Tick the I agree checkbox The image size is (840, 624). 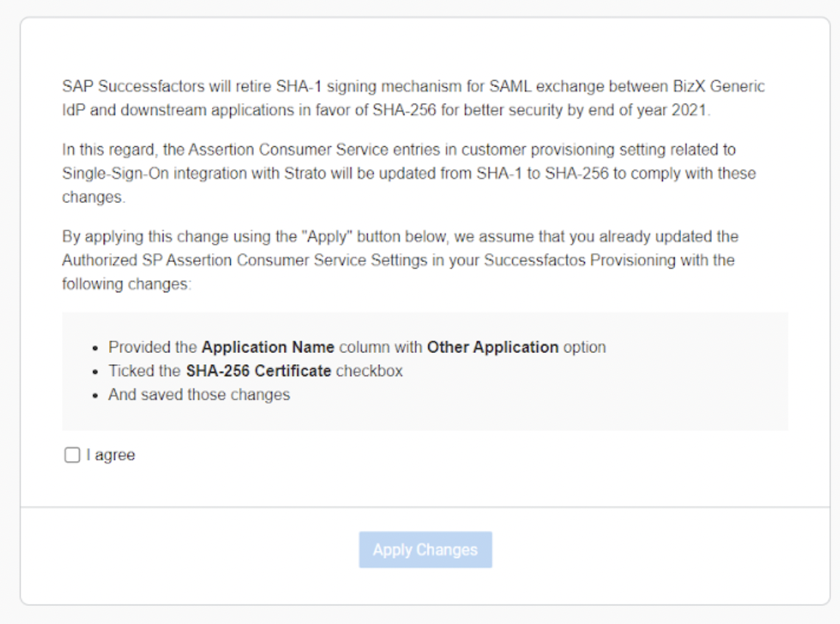(x=72, y=455)
